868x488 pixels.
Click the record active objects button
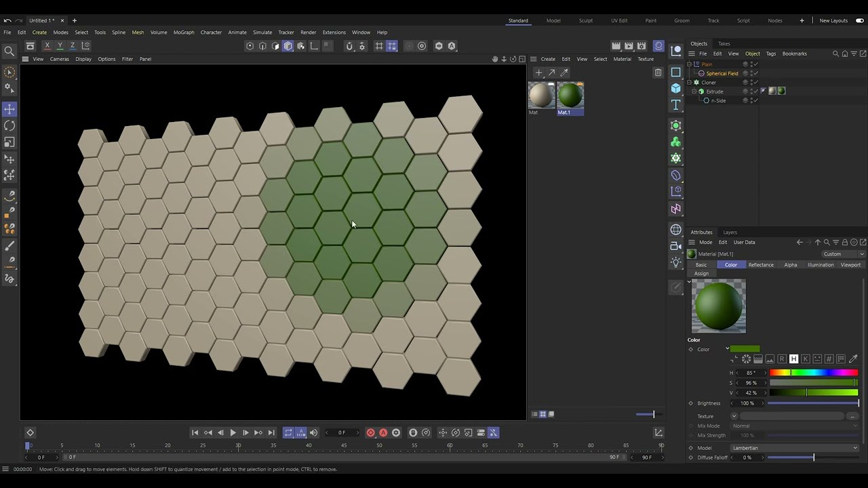coord(370,432)
